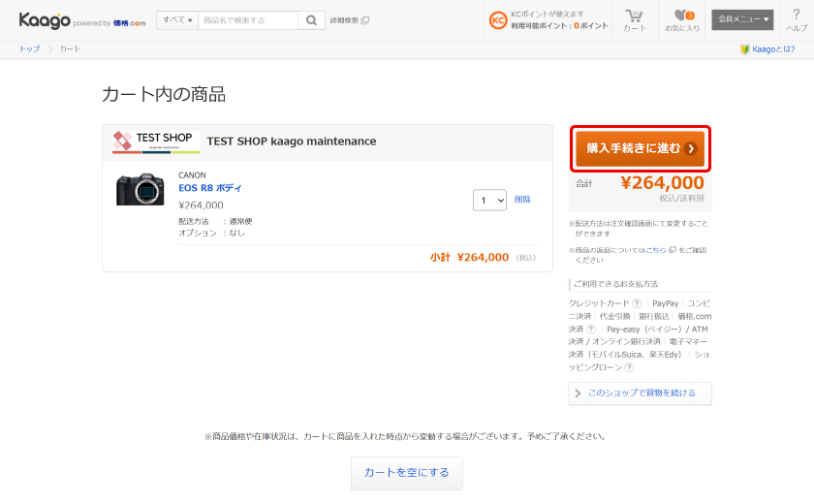
Task: Click ご利用できるお支払方法 heading
Action: pyautogui.click(x=615, y=284)
